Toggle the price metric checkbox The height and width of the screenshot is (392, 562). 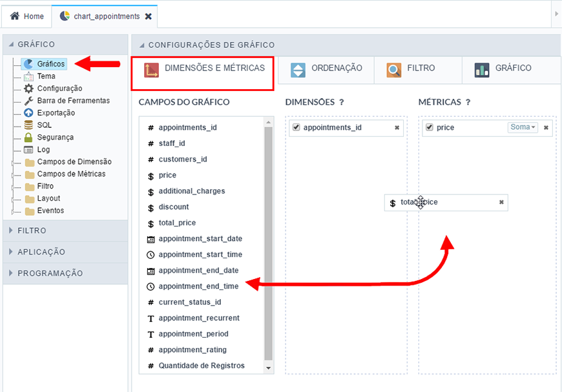(430, 127)
